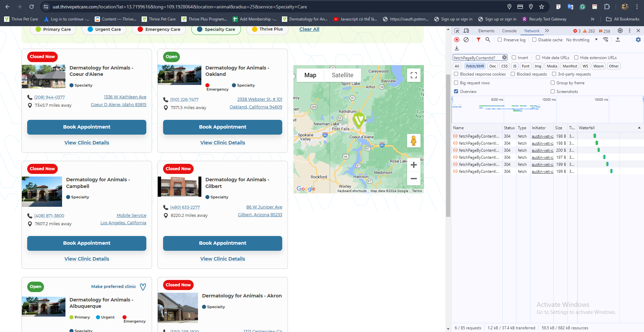View Clinic Details for Oakland
Screen dimensions: 644x332
(222, 143)
